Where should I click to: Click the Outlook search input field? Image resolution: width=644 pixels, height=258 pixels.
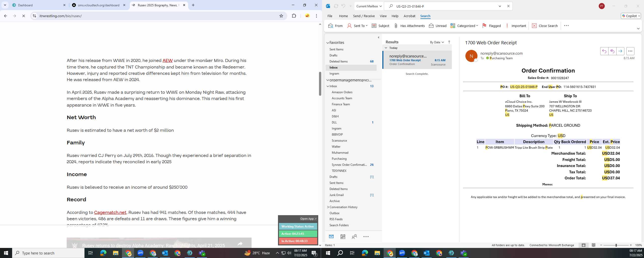click(445, 6)
